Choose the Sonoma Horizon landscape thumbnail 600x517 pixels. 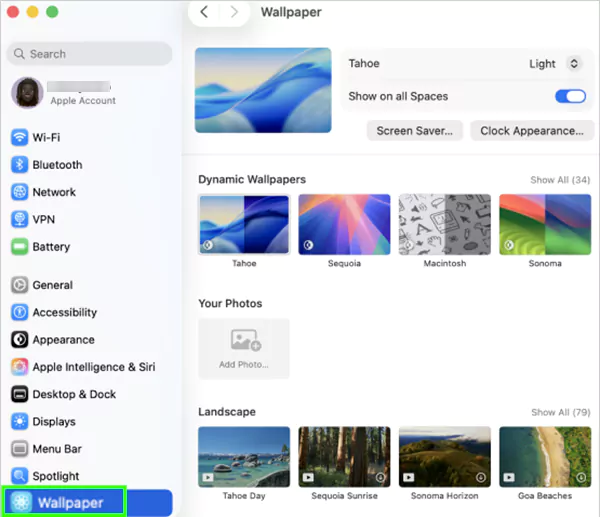(445, 457)
